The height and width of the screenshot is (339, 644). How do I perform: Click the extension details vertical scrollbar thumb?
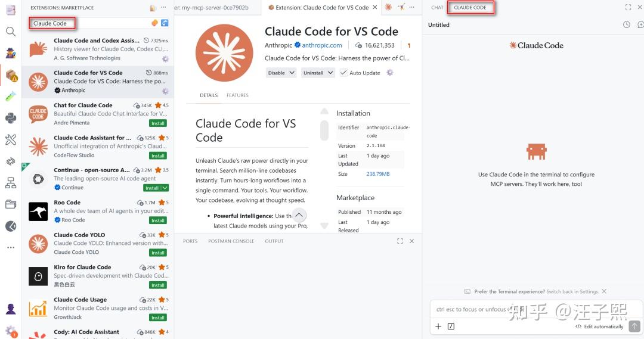click(324, 130)
